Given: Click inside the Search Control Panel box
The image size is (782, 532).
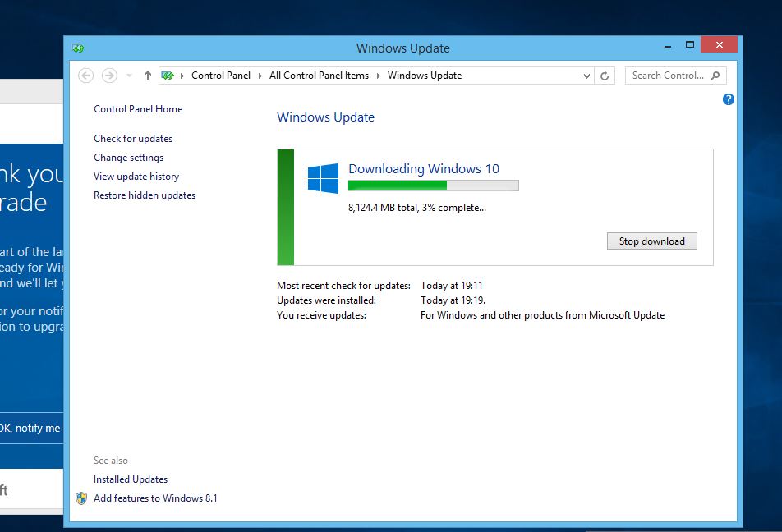Looking at the screenshot, I should click(x=667, y=75).
